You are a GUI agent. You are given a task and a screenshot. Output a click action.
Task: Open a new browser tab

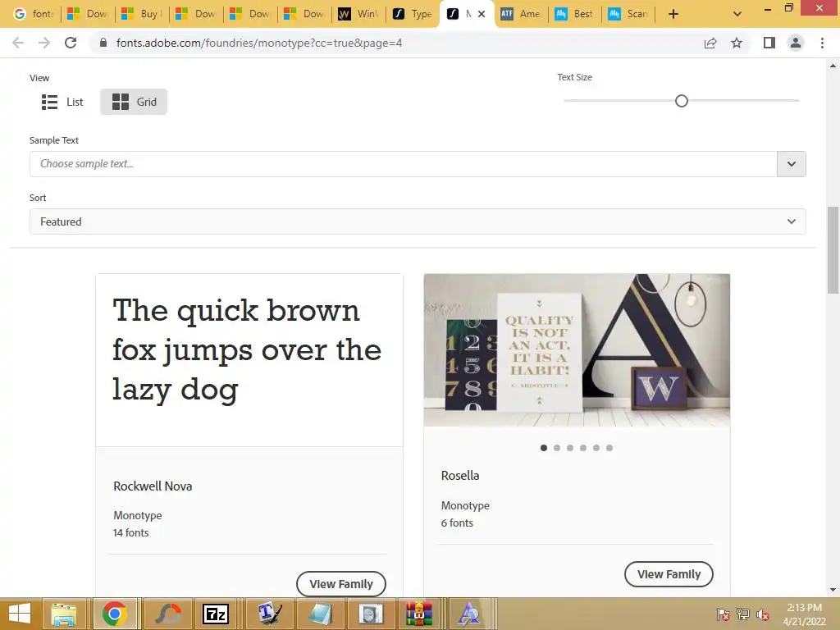[x=673, y=14]
